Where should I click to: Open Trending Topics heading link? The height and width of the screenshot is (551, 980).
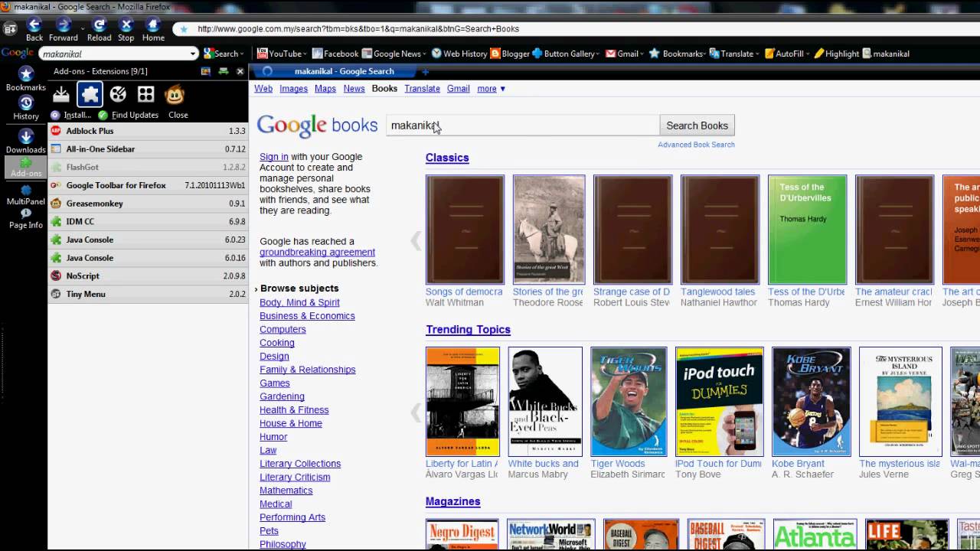468,330
